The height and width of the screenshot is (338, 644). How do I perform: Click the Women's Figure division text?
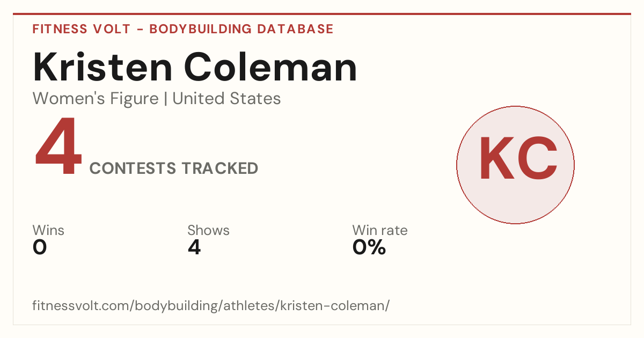(x=96, y=99)
